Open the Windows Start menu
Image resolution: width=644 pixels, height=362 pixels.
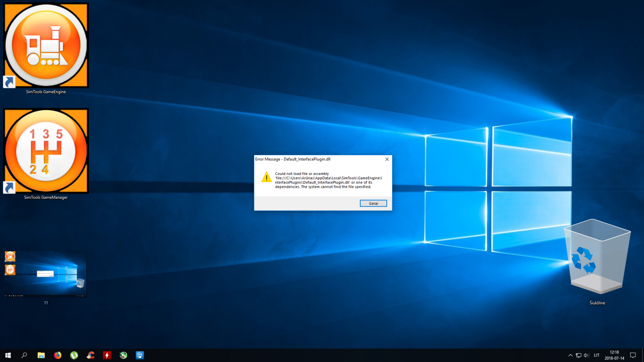(x=8, y=355)
